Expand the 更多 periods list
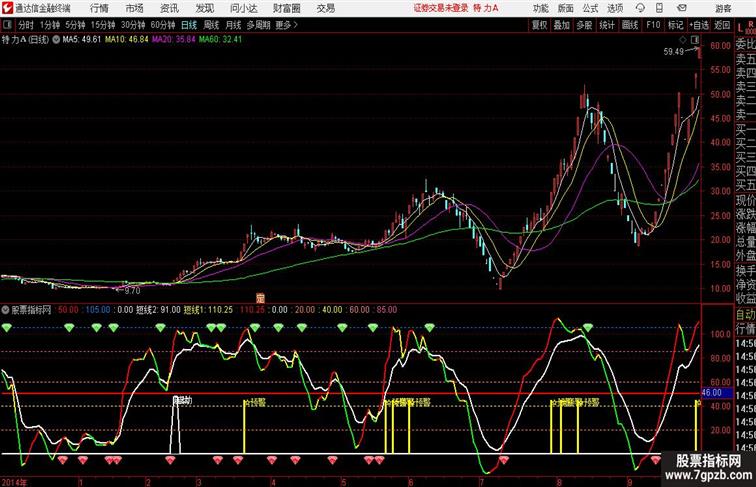756x487 pixels. tap(286, 25)
